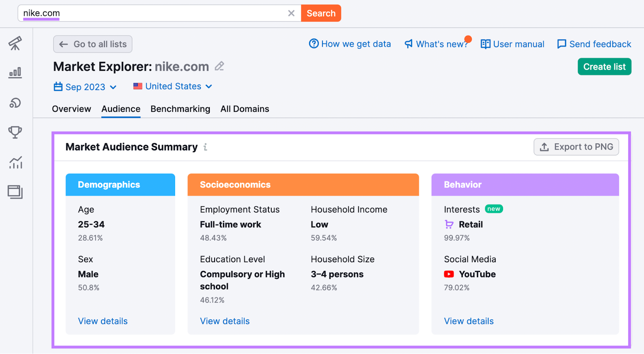Click Compulsory or High school education value
Image resolution: width=644 pixels, height=354 pixels.
tap(242, 280)
